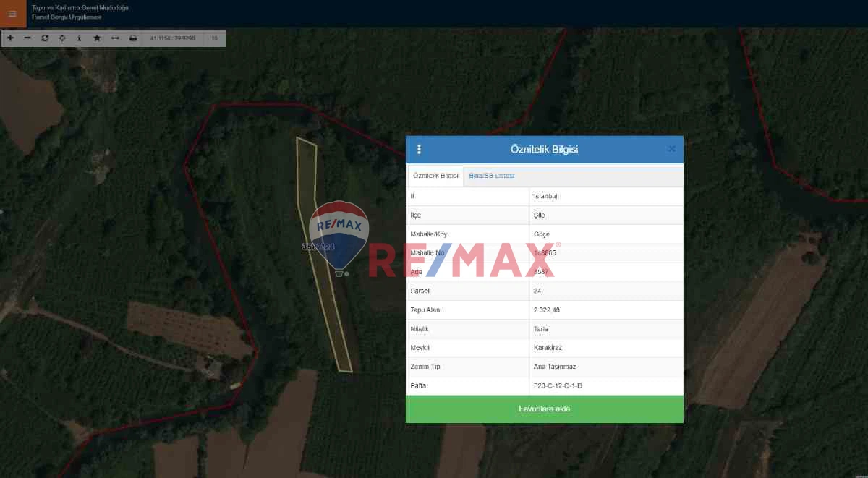
Task: Click the Ana Taşınmaz value
Action: 555,367
